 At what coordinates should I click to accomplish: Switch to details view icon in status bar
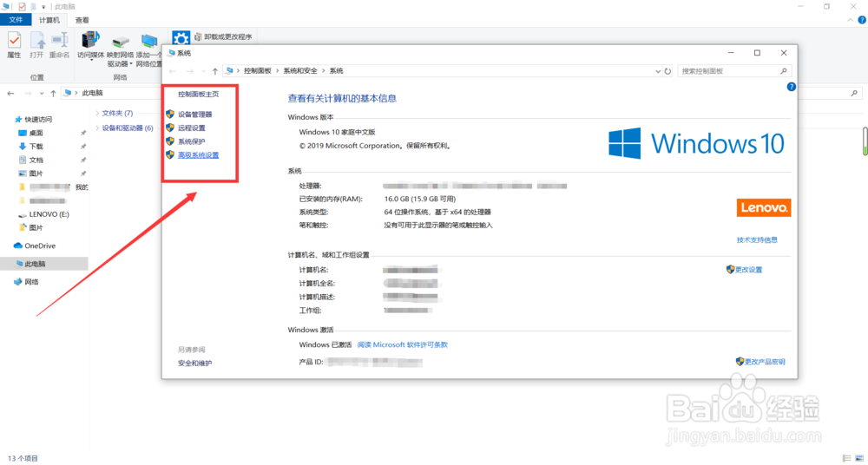coord(846,458)
